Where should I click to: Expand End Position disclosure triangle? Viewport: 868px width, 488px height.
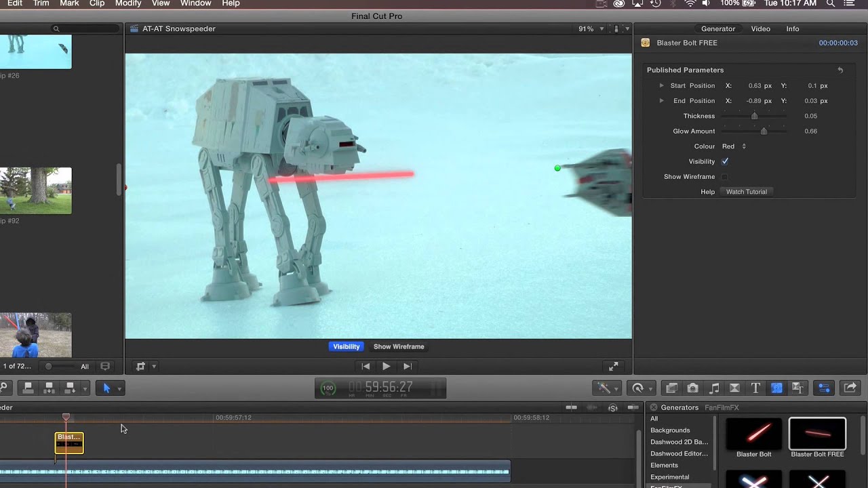pyautogui.click(x=662, y=100)
